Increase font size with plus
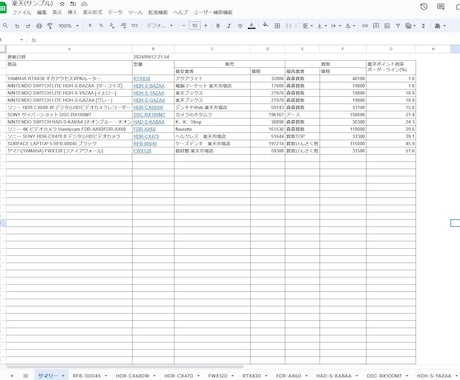Image resolution: width=460 pixels, height=380 pixels. tap(206, 26)
